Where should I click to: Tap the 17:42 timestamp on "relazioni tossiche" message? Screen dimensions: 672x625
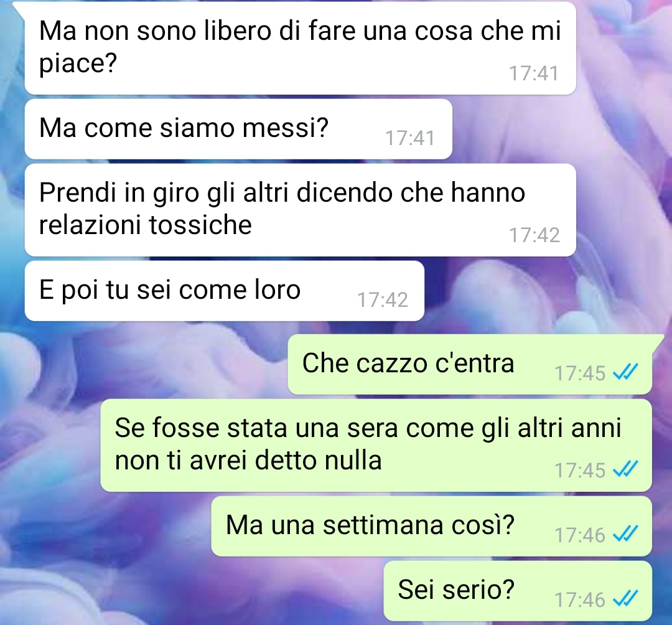(x=534, y=235)
